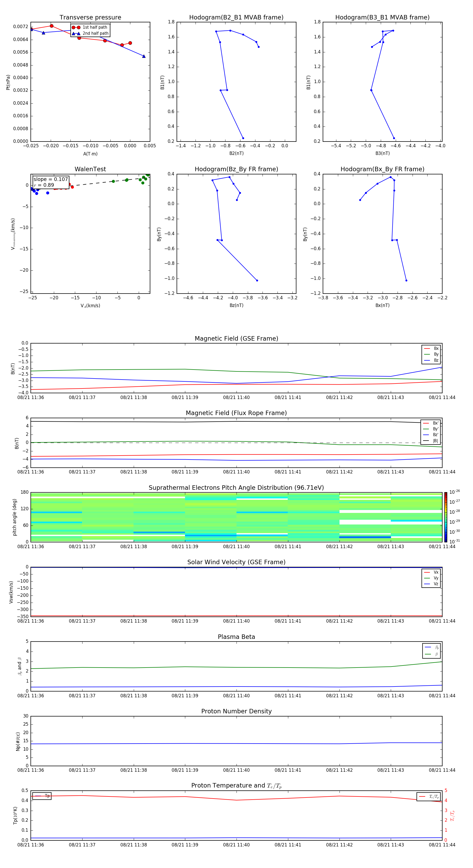The image size is (473, 868).
Task: Select the "Np(#/cc)" y-axis label
Action: click(x=18, y=741)
